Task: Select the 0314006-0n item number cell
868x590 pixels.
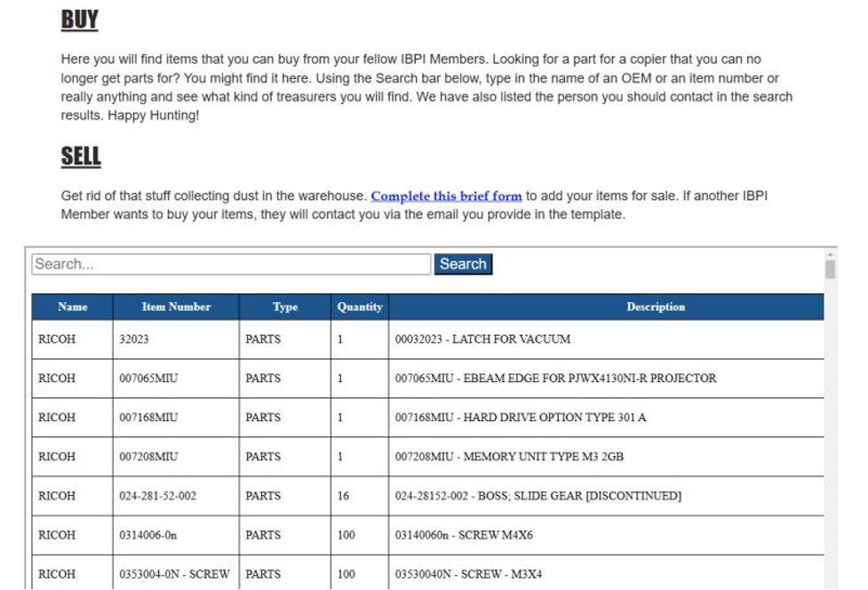Action: tap(148, 535)
